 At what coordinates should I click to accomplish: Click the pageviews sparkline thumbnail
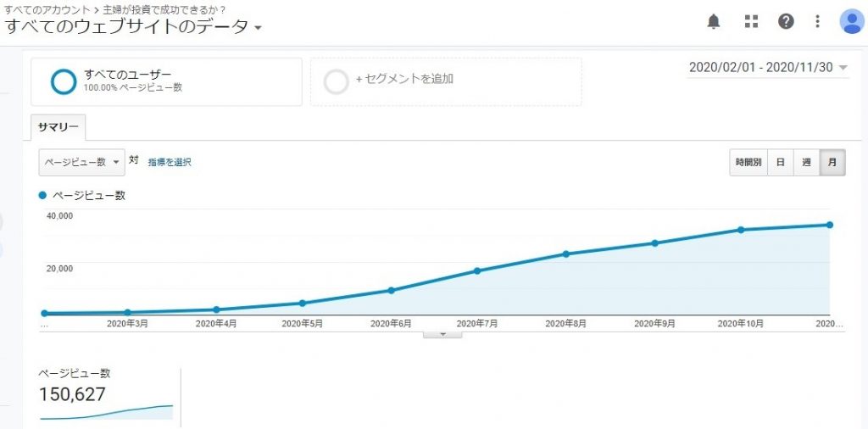coord(106,412)
